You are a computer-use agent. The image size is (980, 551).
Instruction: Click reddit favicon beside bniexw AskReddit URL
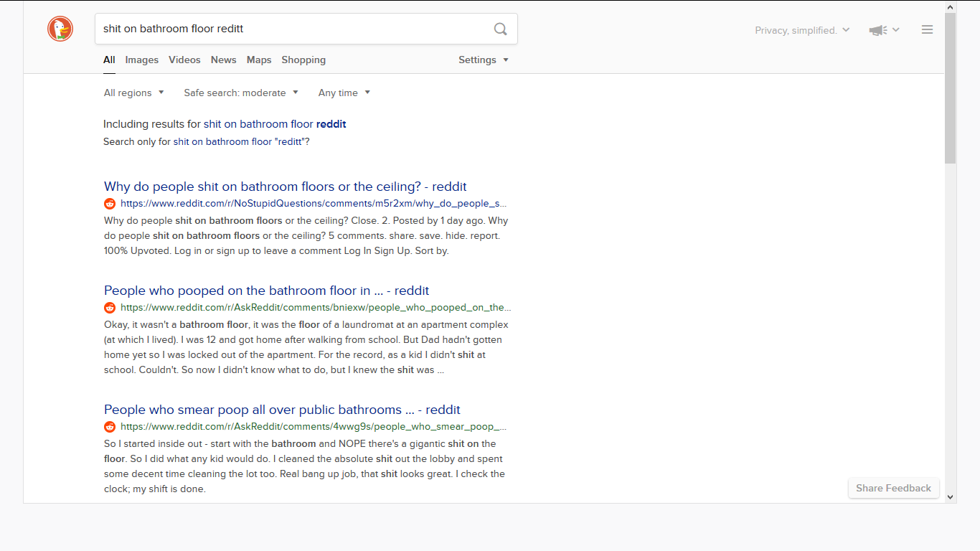pos(110,308)
